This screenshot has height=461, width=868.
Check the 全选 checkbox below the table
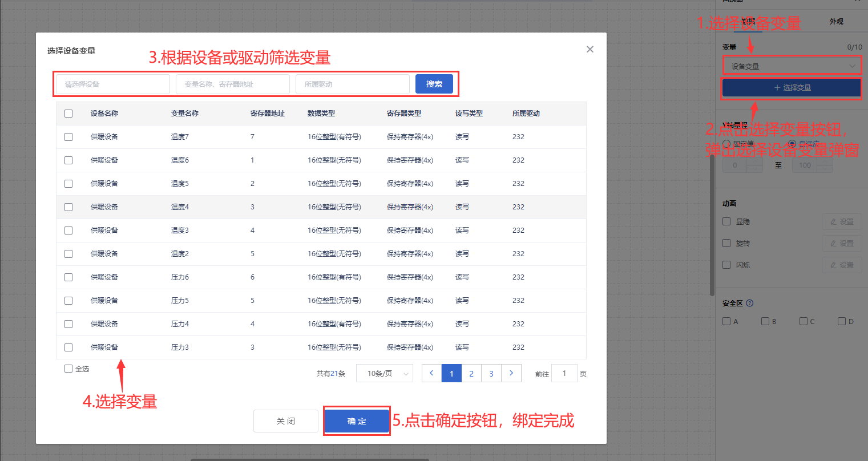point(68,369)
